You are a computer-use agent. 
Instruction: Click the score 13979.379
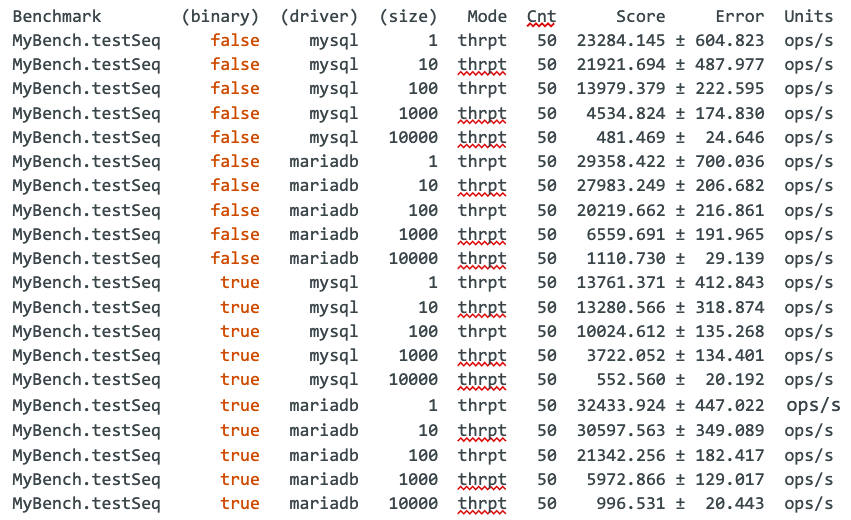tap(621, 88)
